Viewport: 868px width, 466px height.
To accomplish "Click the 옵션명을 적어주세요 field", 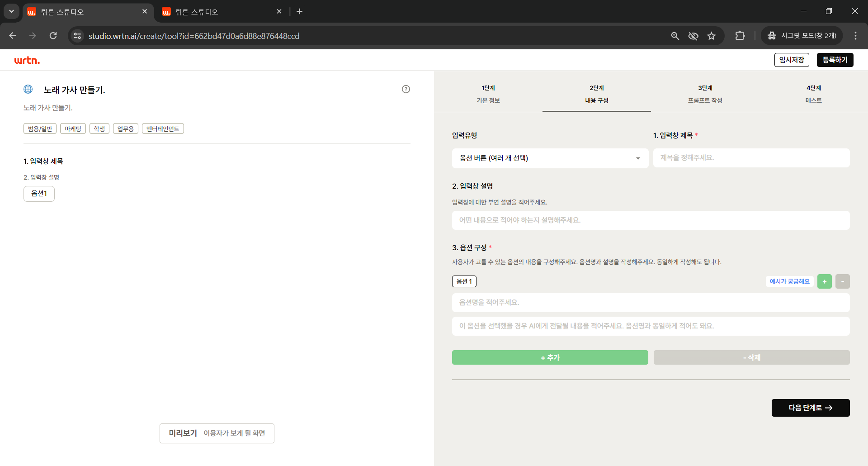I will tap(651, 303).
